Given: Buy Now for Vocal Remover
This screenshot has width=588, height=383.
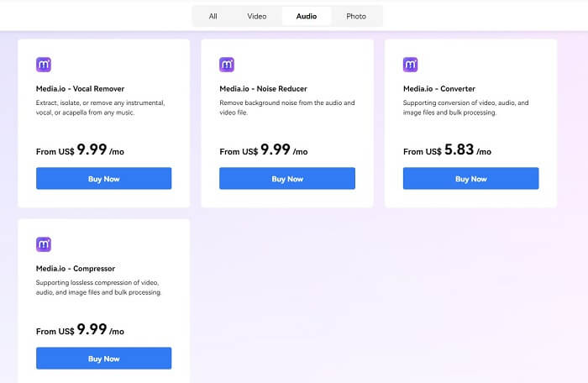Looking at the screenshot, I should click(x=103, y=179).
